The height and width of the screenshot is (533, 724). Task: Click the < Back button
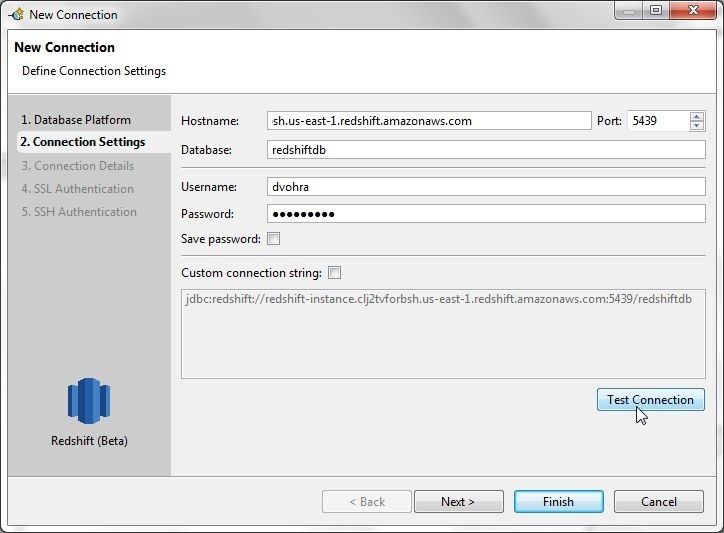(367, 502)
